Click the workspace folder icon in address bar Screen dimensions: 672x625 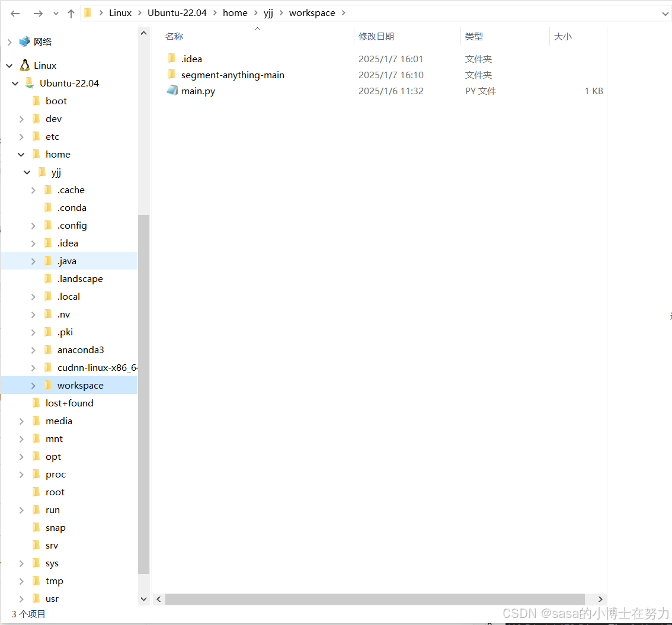(312, 12)
